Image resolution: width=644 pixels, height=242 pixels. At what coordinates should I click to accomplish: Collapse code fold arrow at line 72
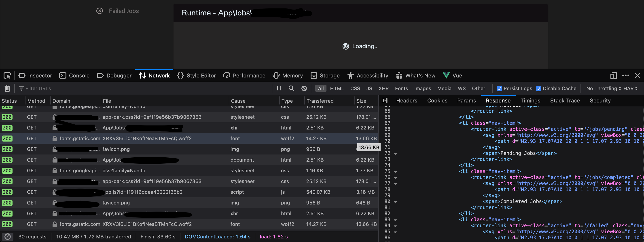395,154
